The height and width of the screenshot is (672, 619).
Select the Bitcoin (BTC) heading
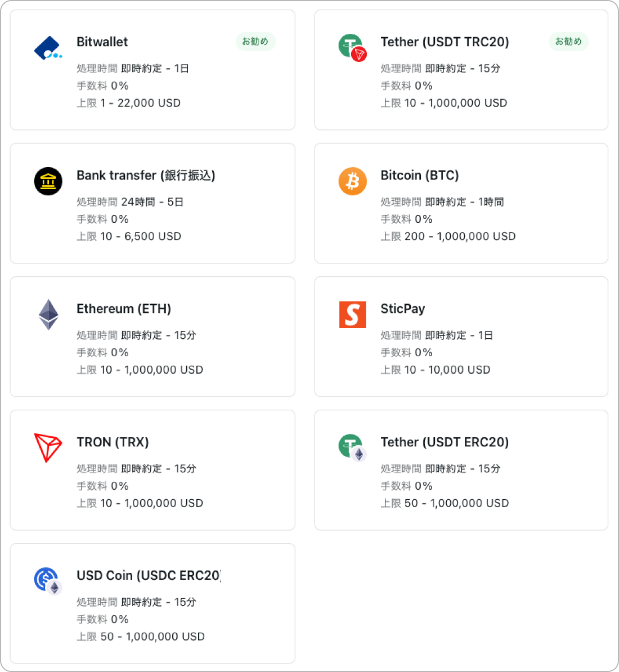click(x=419, y=175)
